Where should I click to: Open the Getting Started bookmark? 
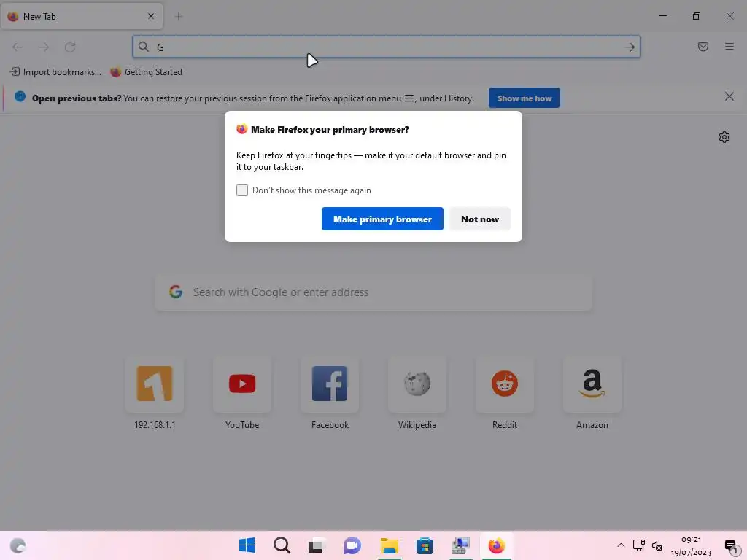(x=146, y=72)
